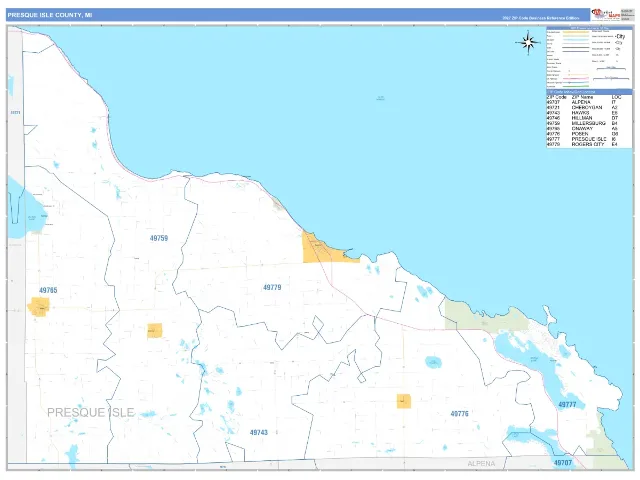
Task: Click the green park area on the eastern shore
Action: click(x=486, y=316)
